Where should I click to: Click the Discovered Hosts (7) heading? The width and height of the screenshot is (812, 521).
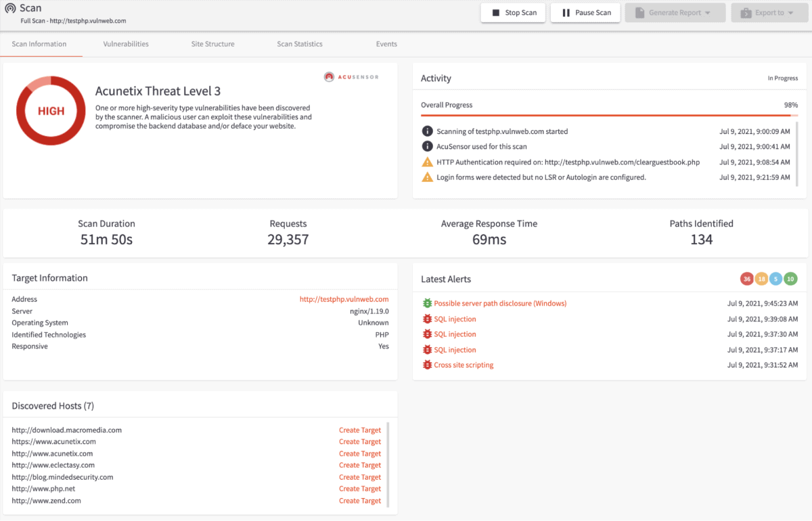click(x=53, y=406)
